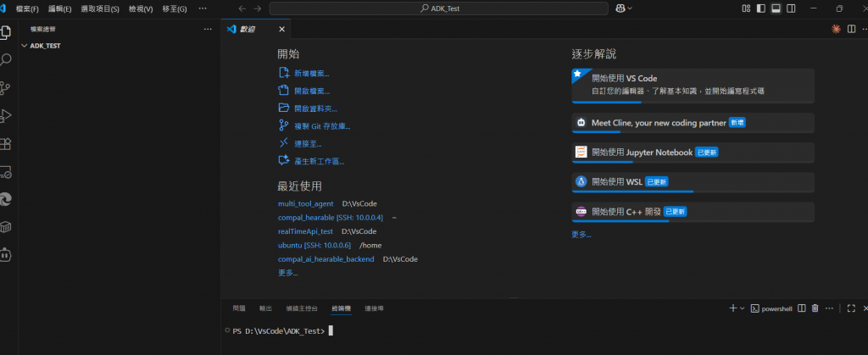Click the ADK_Test command center search box

click(x=439, y=8)
